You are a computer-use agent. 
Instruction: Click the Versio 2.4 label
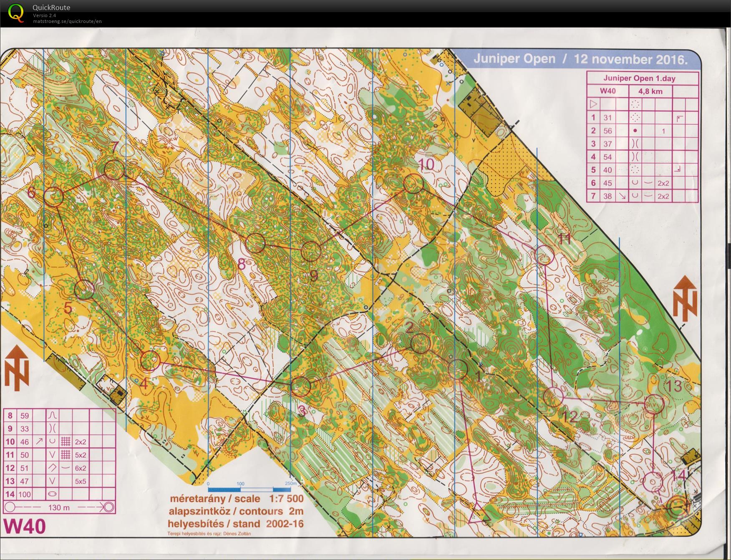45,15
